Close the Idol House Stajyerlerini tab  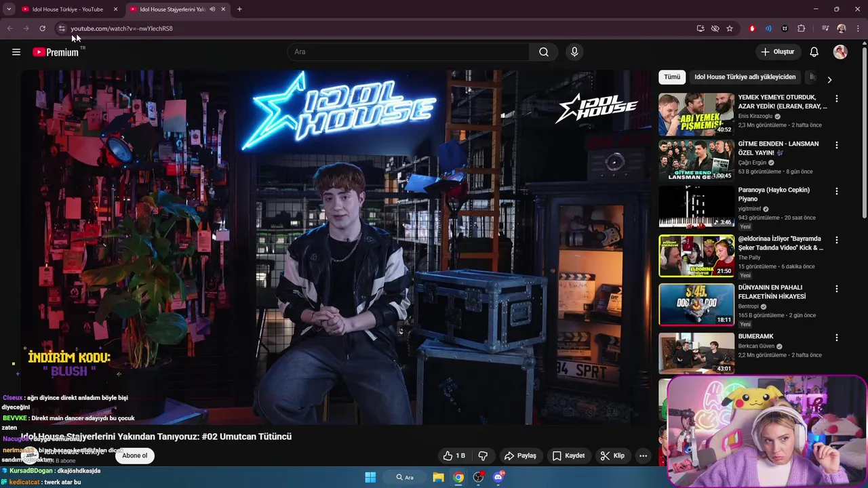pos(223,9)
